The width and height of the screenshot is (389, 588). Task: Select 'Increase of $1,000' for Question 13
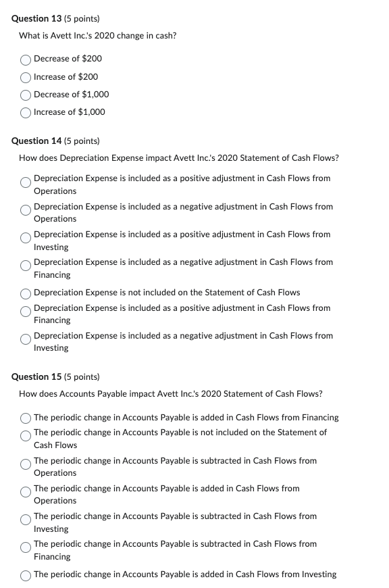point(25,113)
